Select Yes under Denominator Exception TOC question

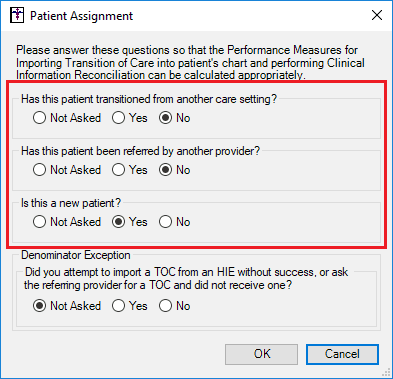tap(129, 306)
